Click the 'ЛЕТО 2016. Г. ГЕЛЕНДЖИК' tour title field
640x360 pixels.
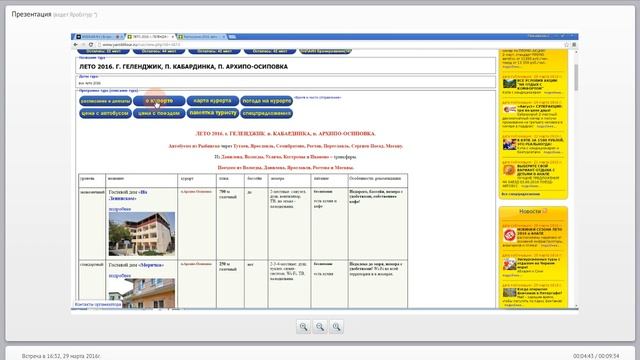point(286,67)
